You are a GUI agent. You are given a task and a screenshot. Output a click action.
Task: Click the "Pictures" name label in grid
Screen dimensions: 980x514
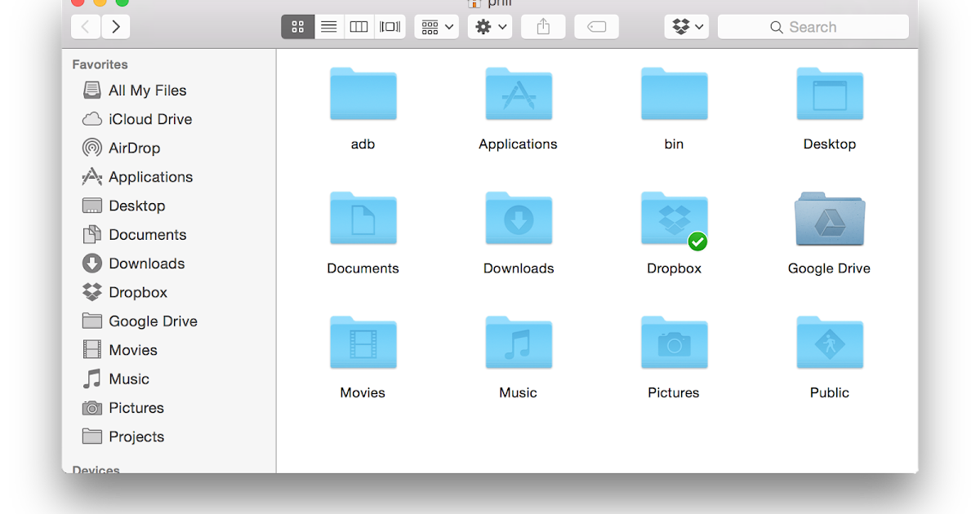pos(674,392)
